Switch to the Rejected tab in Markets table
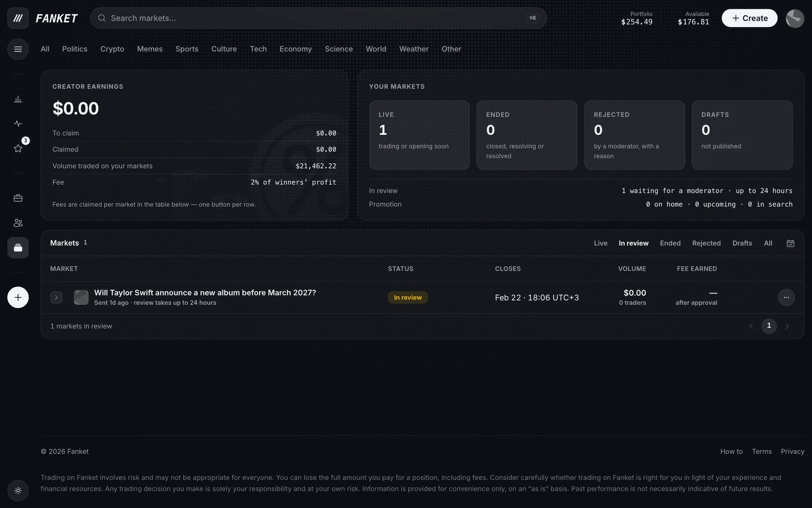Viewport: 812px width, 508px height. coord(706,243)
